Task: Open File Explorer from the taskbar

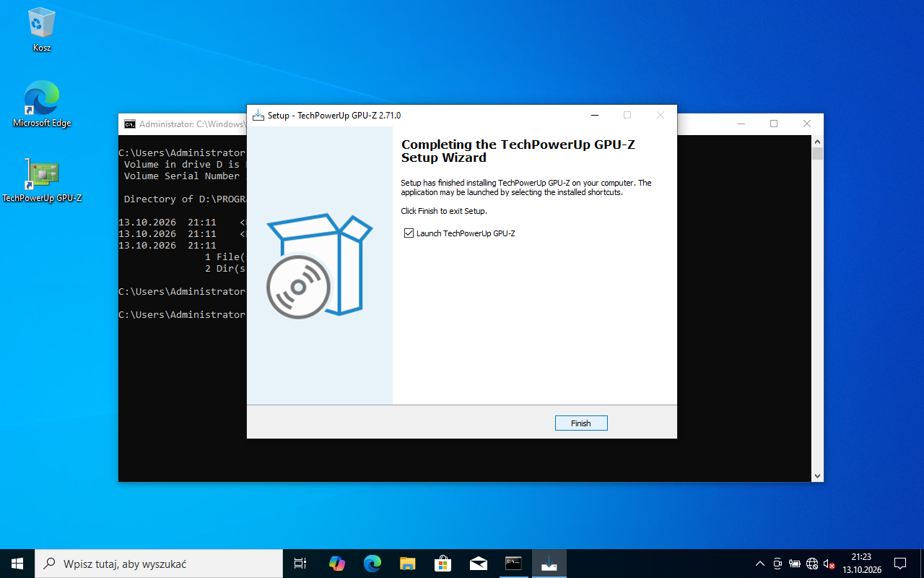Action: pyautogui.click(x=408, y=564)
